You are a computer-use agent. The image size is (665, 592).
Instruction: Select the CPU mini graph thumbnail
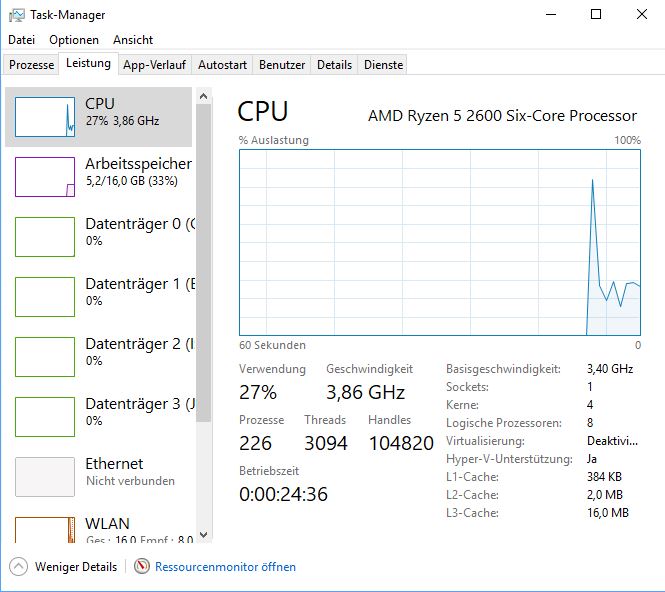tap(45, 117)
